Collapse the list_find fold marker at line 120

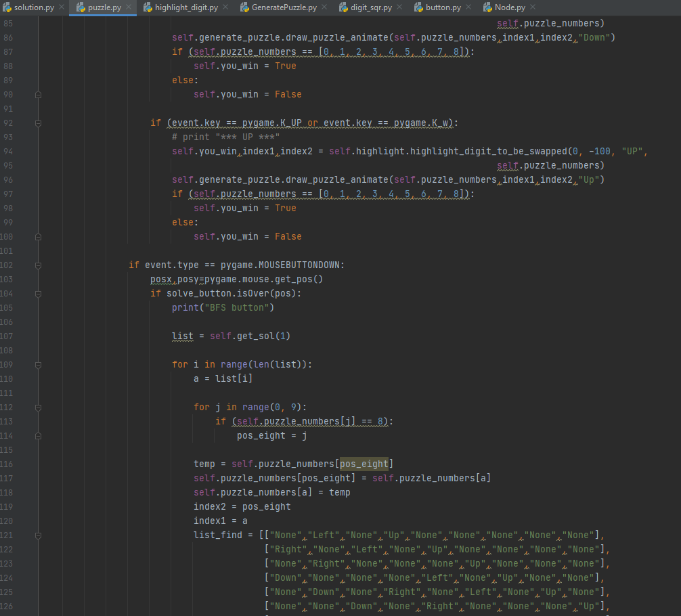pos(39,535)
